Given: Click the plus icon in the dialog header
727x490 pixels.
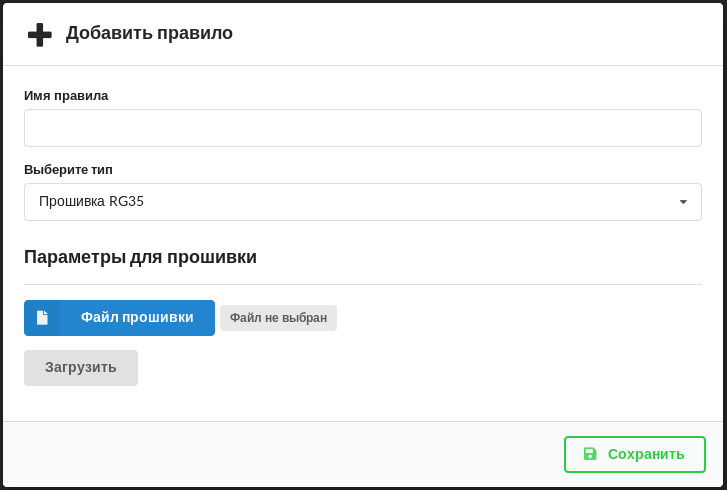Looking at the screenshot, I should click(40, 34).
